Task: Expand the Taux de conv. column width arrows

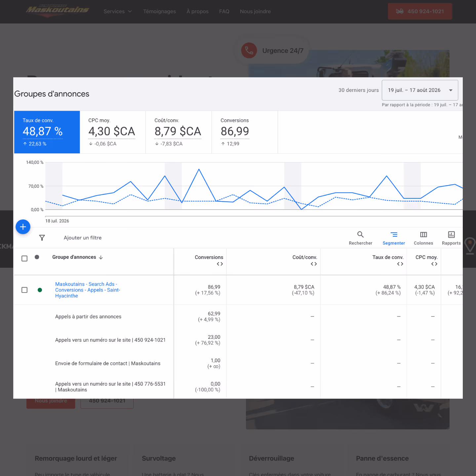Action: (x=400, y=264)
